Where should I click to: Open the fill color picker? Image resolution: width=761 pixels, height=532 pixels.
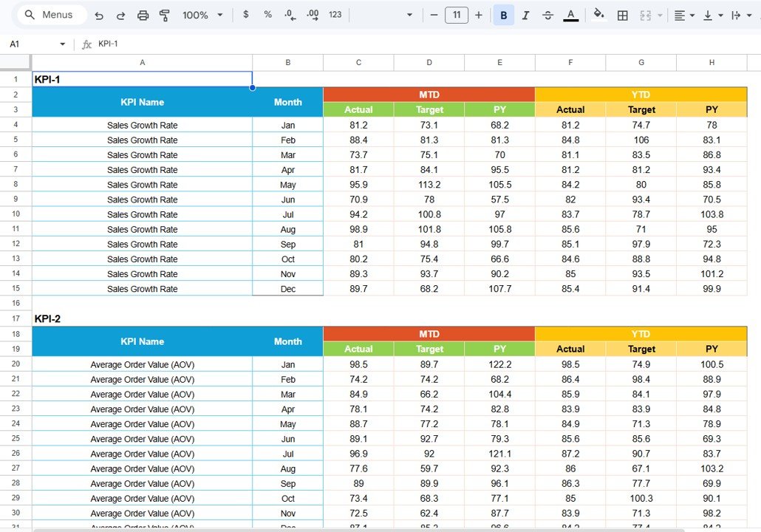click(x=598, y=15)
